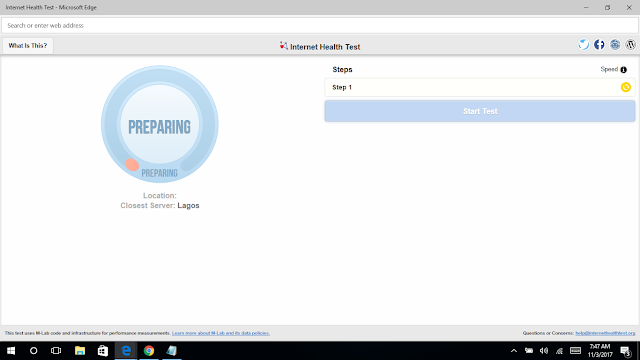Click the battery icon in tray
The height and width of the screenshot is (360, 640).
(529, 351)
